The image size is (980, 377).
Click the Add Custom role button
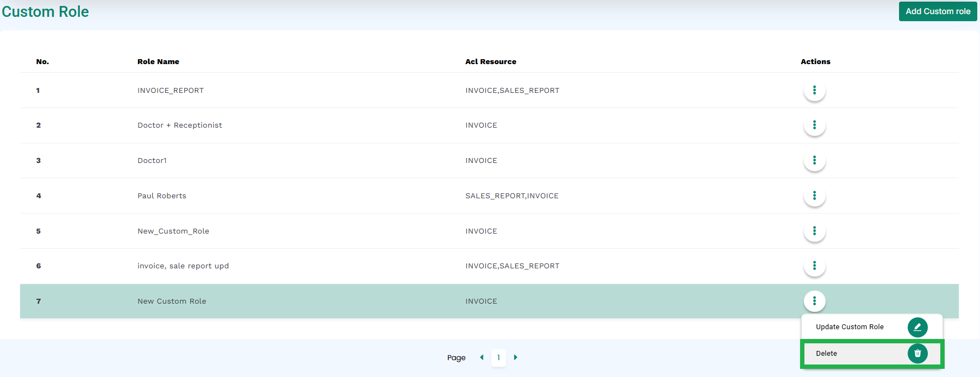click(x=938, y=11)
